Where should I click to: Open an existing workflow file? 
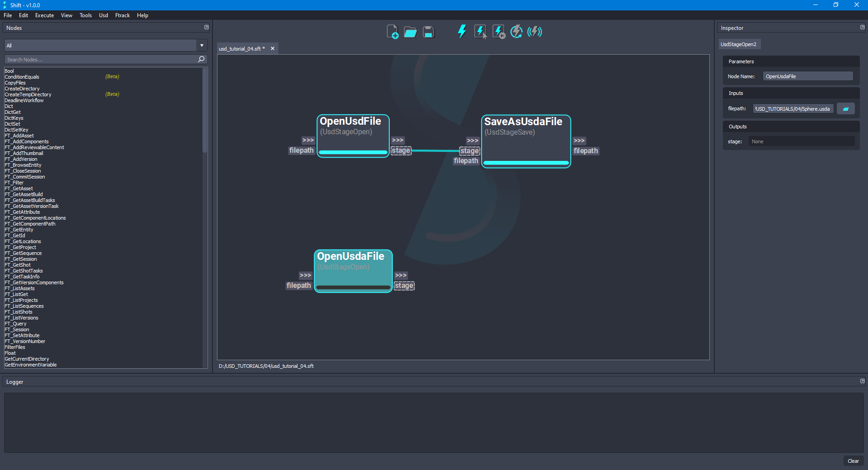[410, 32]
